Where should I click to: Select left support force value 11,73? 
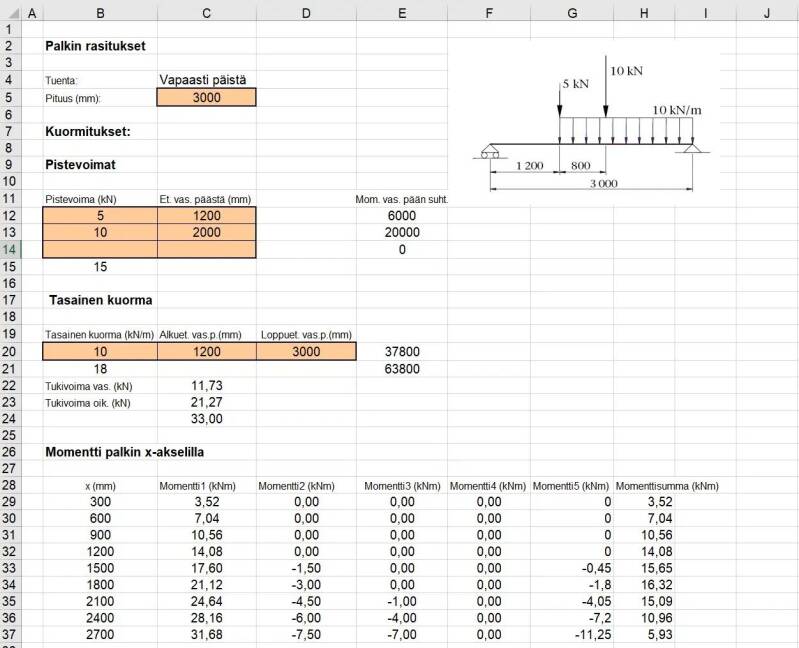(206, 386)
